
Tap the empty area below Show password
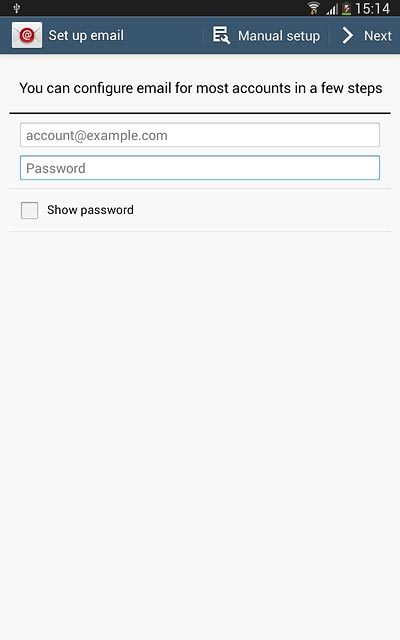(x=200, y=433)
